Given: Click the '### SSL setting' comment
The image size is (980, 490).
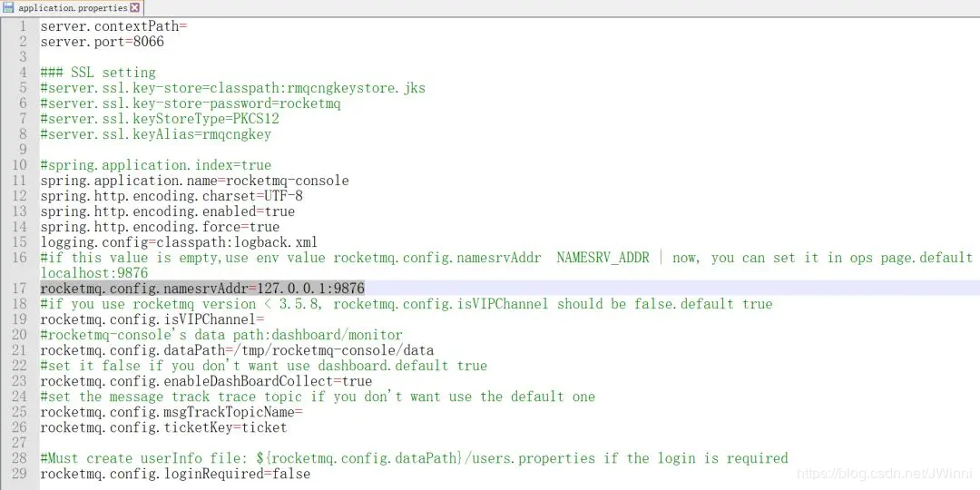Looking at the screenshot, I should pyautogui.click(x=98, y=73).
